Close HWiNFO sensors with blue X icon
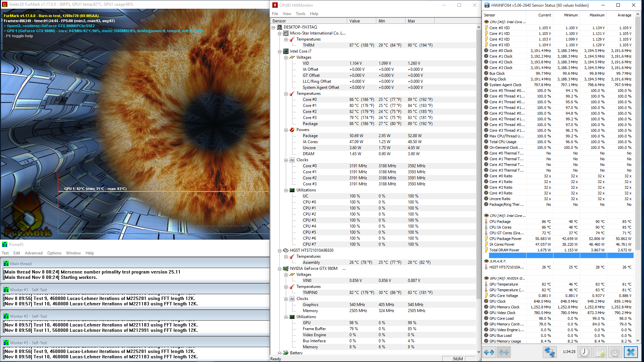The image size is (644, 362). [631, 352]
